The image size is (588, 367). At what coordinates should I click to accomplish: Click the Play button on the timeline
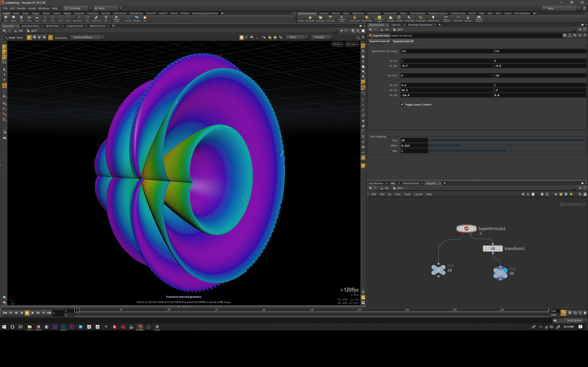[33, 313]
